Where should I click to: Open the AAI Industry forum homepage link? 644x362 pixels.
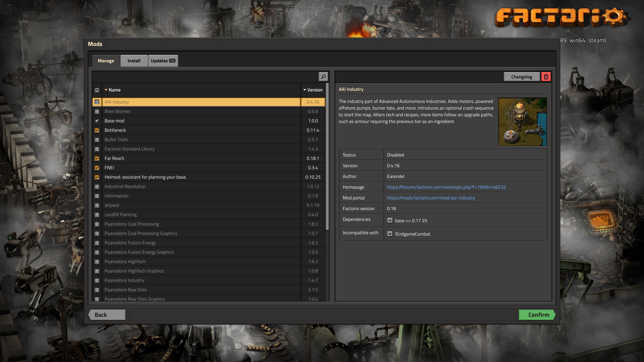point(446,187)
